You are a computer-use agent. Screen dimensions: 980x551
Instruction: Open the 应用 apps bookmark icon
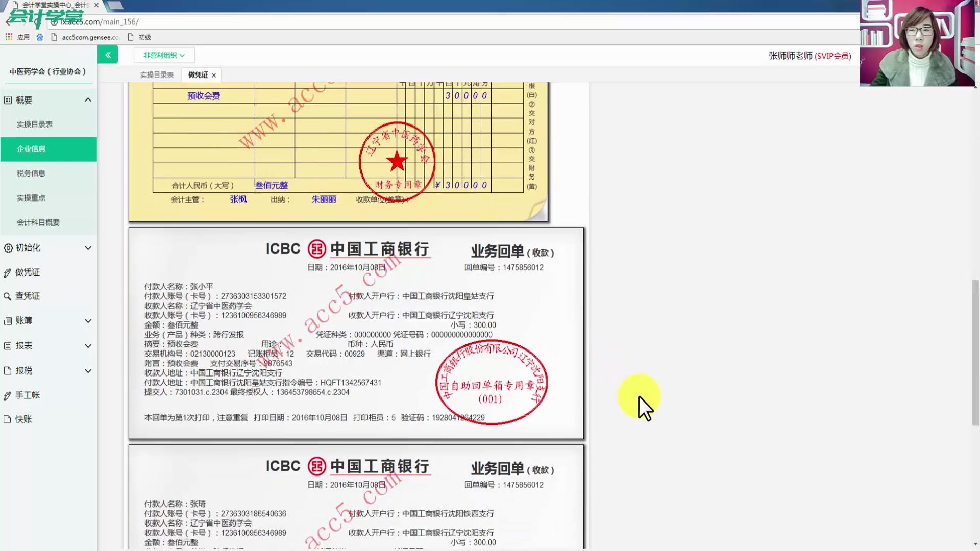tap(9, 37)
